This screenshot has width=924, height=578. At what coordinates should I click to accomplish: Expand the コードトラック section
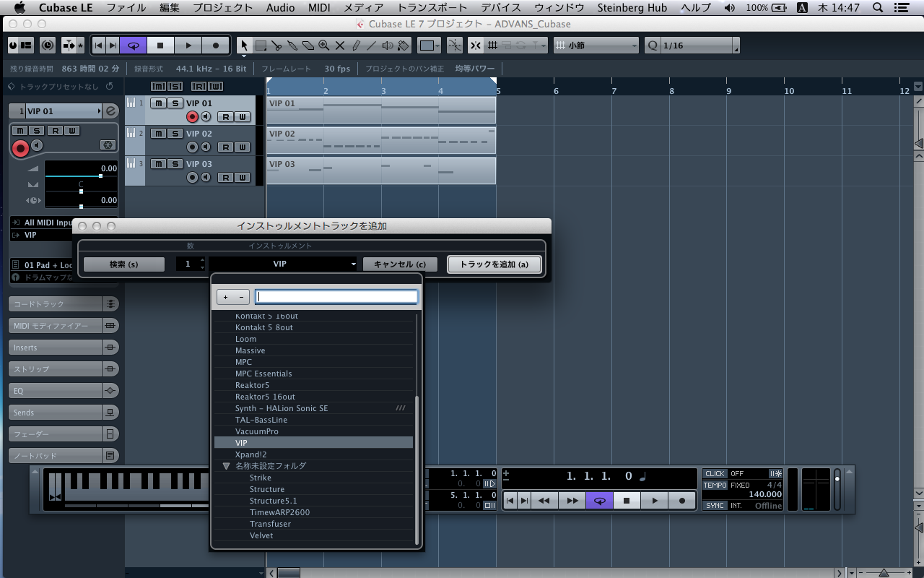point(64,304)
